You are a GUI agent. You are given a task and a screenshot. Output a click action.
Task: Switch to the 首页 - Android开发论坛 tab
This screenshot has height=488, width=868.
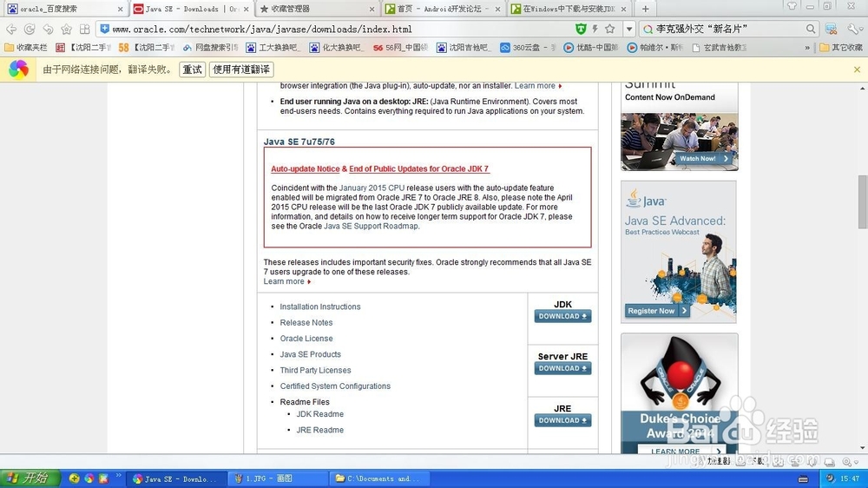coord(443,9)
